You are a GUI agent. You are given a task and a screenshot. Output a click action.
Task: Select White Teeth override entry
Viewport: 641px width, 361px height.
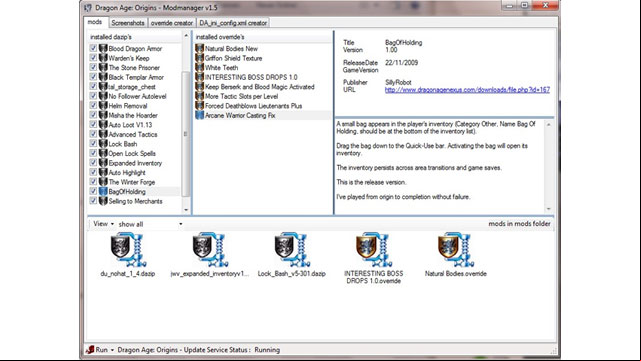221,67
